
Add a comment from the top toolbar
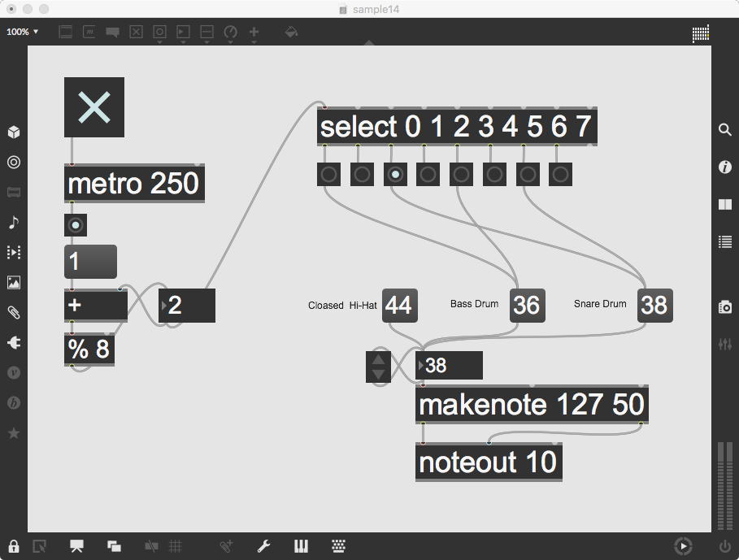tap(113, 32)
